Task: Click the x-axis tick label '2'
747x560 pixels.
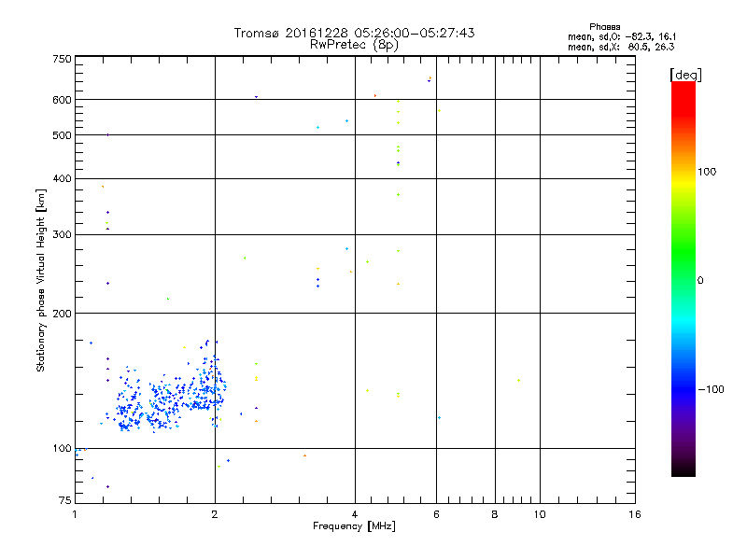Action: tap(215, 514)
